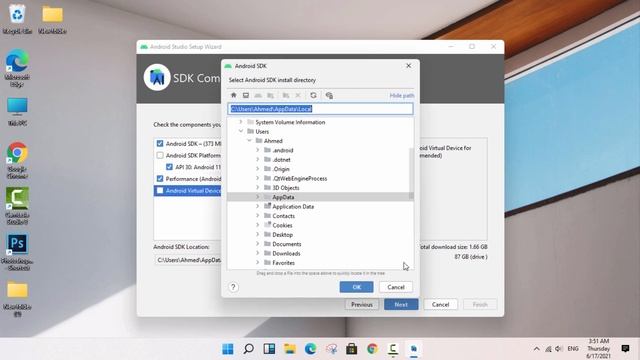Click the tree's vertical scrollbar
640x360 pixels.
pos(411,173)
